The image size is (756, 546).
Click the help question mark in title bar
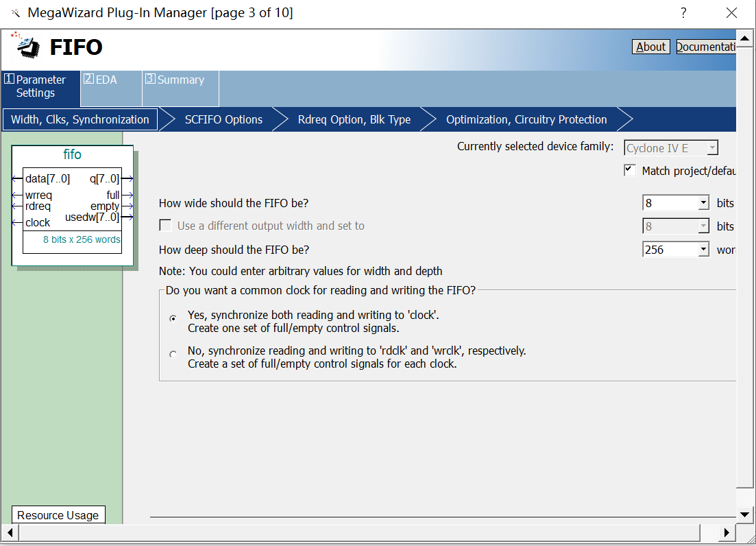pos(683,13)
